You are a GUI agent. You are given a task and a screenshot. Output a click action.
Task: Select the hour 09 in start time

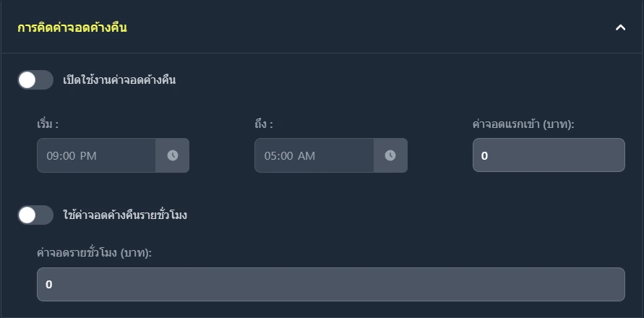coord(53,156)
